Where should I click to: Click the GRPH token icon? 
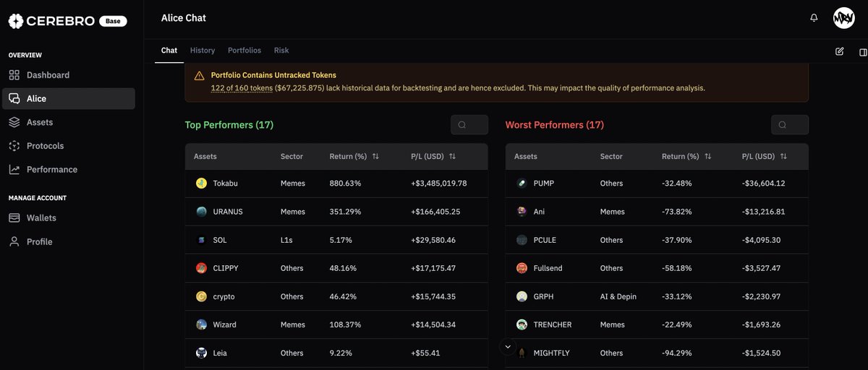[x=522, y=296]
